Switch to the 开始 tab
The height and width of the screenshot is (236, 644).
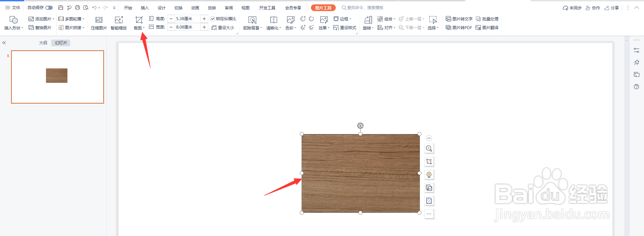click(x=128, y=8)
